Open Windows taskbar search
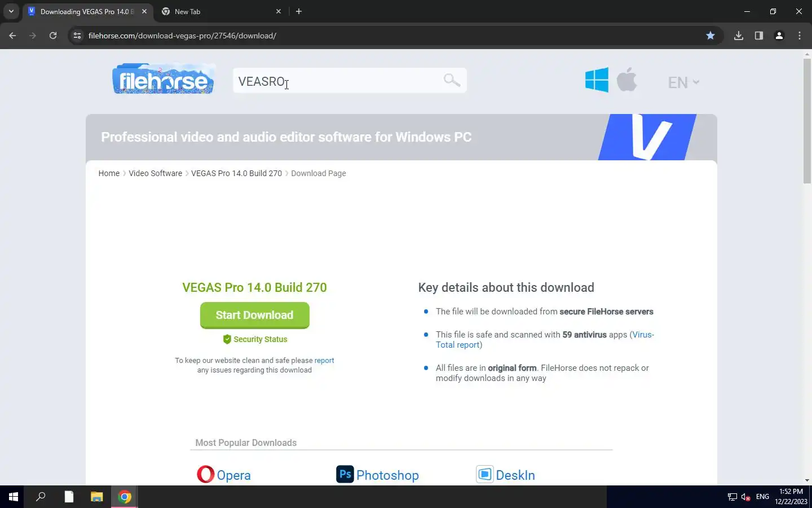812x508 pixels. click(41, 497)
